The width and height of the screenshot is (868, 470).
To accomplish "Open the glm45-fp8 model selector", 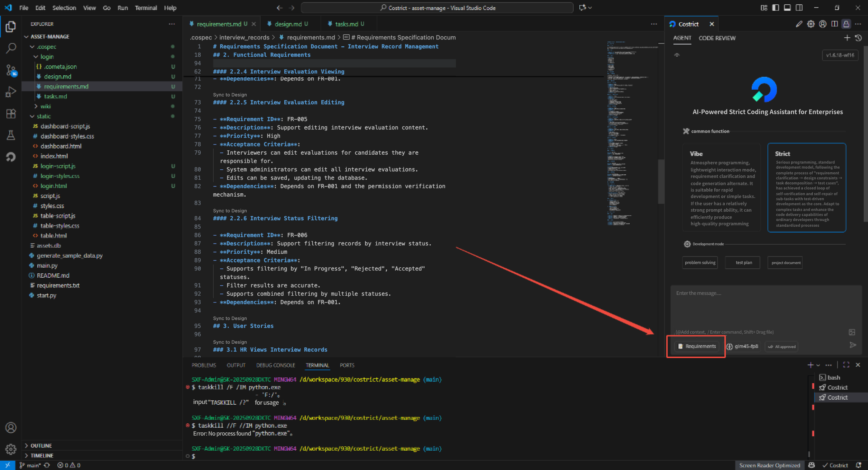I will point(742,346).
